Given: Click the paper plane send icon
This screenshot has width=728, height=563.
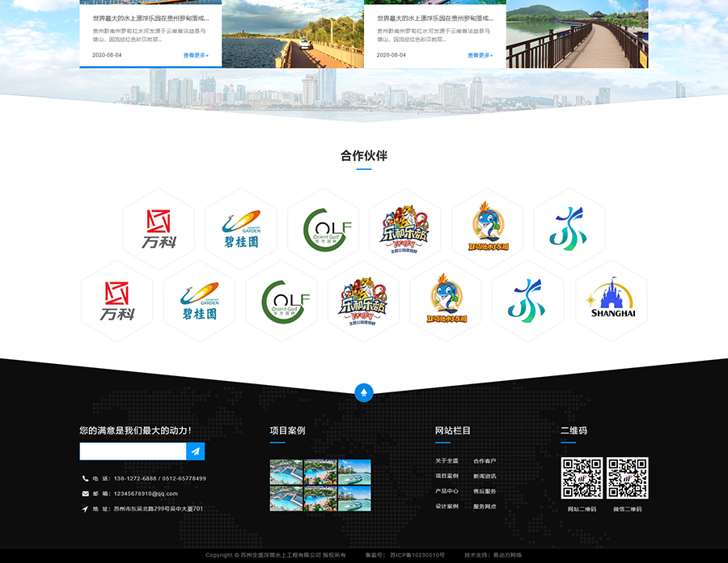Looking at the screenshot, I should [x=195, y=452].
